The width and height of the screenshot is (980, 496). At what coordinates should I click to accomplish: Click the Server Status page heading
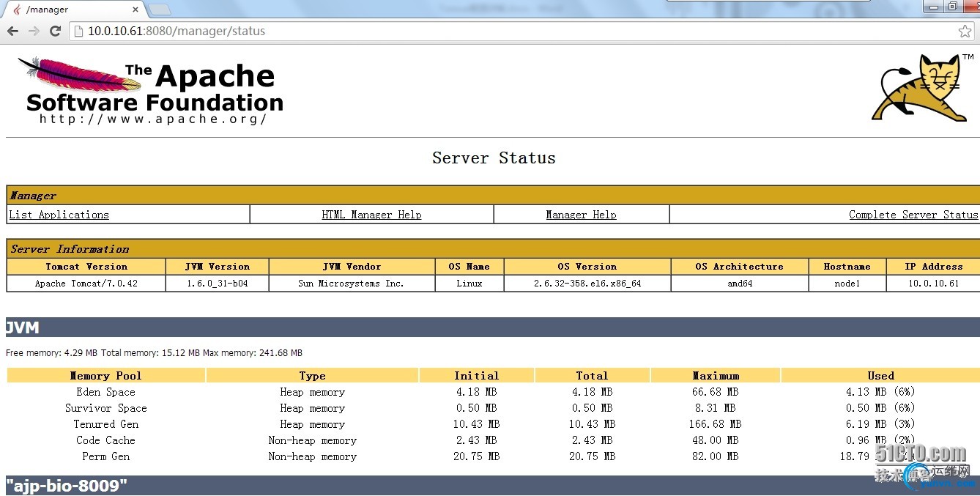click(x=494, y=158)
